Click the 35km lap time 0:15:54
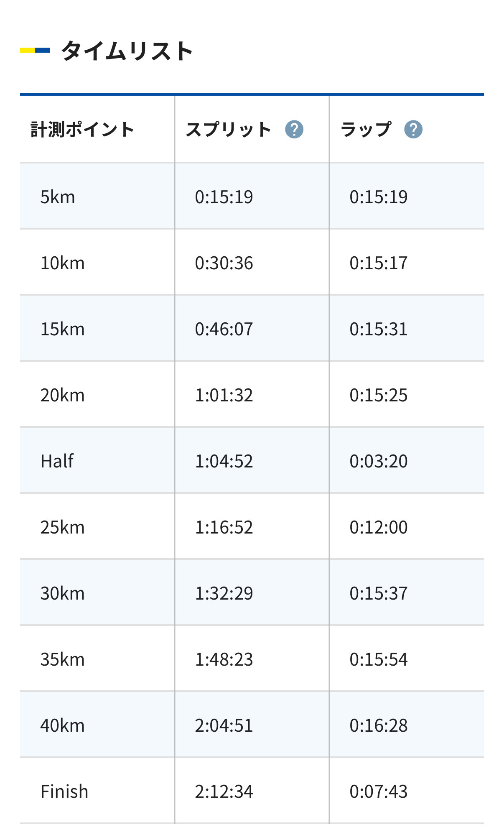The height and width of the screenshot is (835, 504). click(x=379, y=659)
